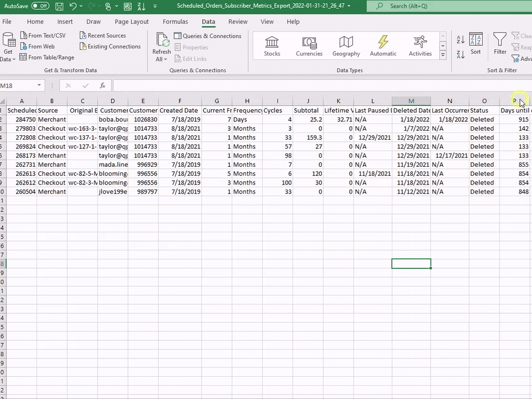Switch to the Home tab
The height and width of the screenshot is (399, 532).
(35, 22)
